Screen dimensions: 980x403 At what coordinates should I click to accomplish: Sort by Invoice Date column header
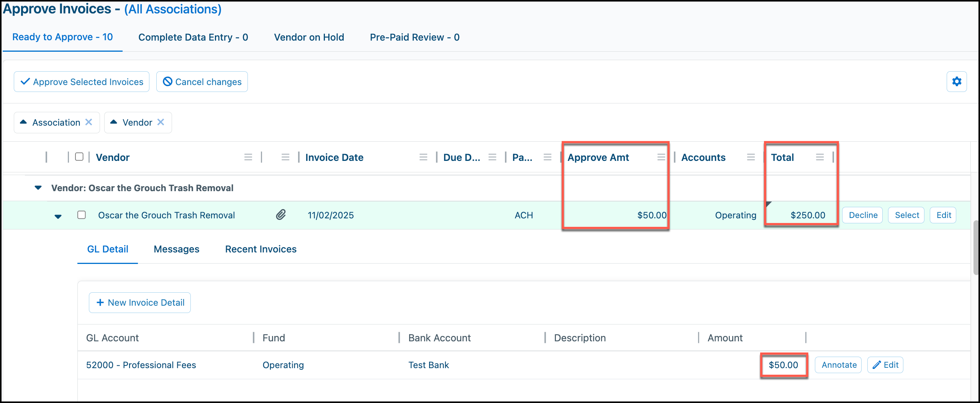click(334, 157)
